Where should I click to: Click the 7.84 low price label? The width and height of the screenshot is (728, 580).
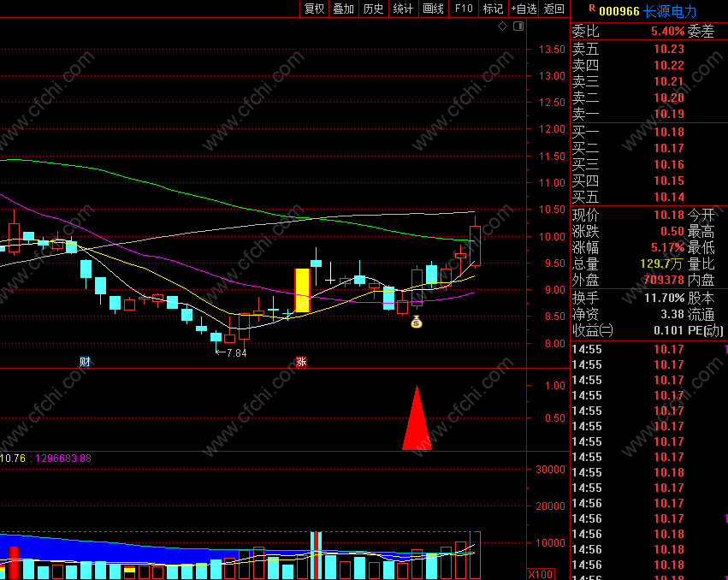pos(236,353)
